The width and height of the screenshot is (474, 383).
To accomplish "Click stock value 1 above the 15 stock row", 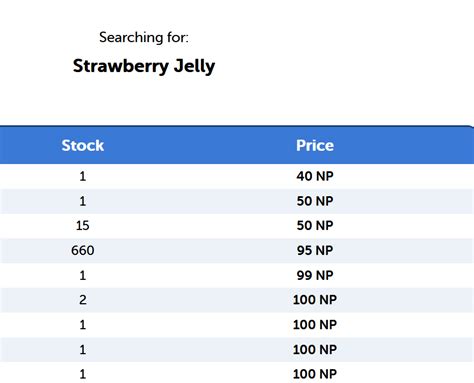I will pyautogui.click(x=83, y=201).
